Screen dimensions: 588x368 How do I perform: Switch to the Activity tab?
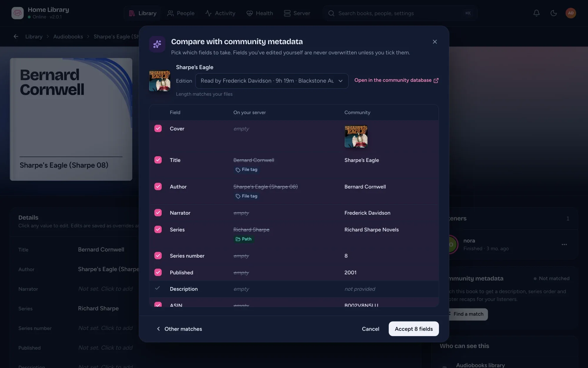[x=220, y=13]
